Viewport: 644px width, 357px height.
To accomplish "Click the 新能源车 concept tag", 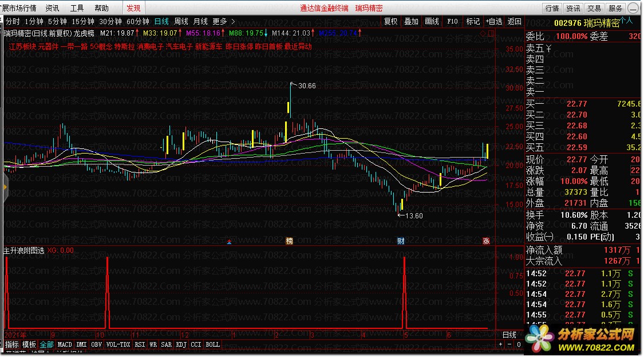I will (x=208, y=47).
